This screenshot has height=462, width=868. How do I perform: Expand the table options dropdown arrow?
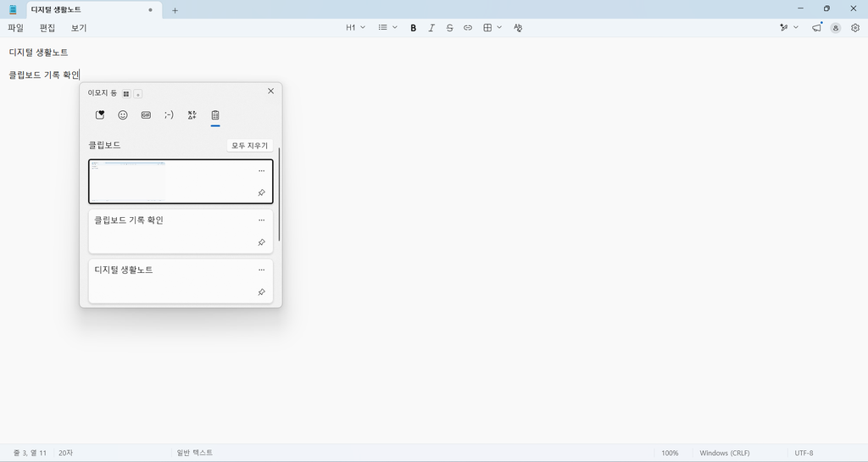click(x=499, y=27)
